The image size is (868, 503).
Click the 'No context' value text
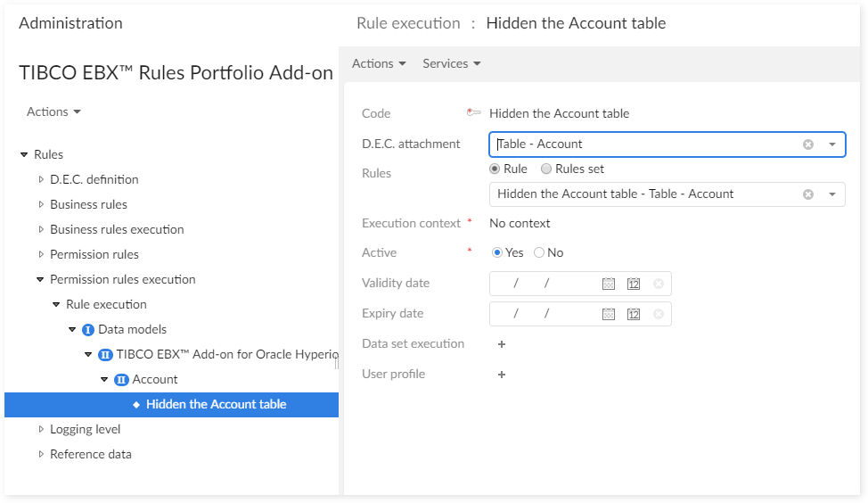pyautogui.click(x=520, y=223)
